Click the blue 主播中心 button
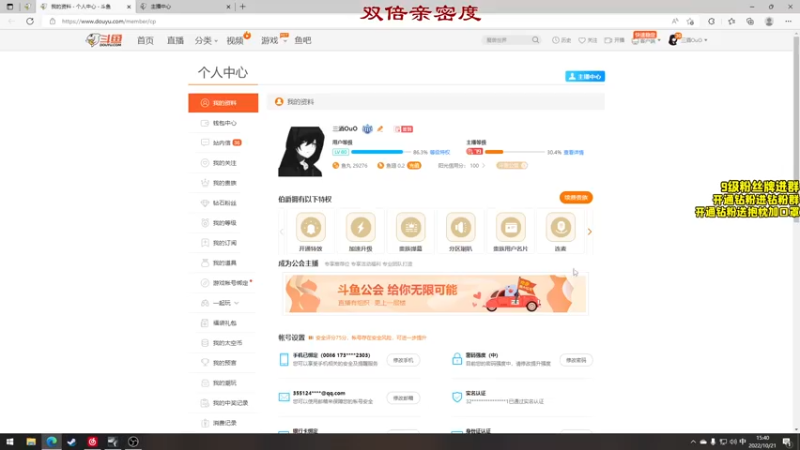 [x=585, y=77]
